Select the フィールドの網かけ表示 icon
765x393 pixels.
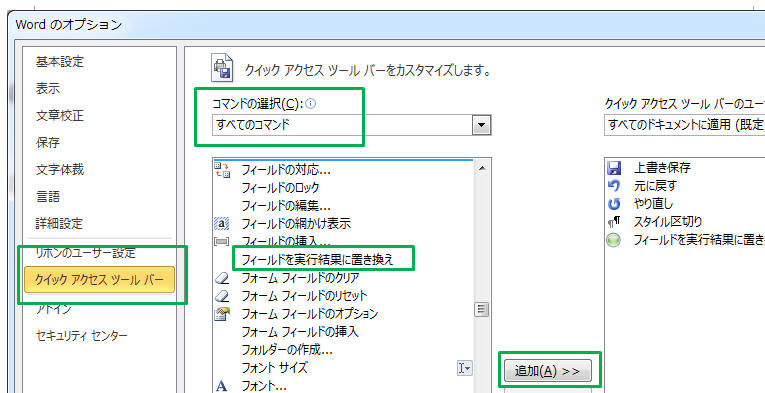coord(221,224)
